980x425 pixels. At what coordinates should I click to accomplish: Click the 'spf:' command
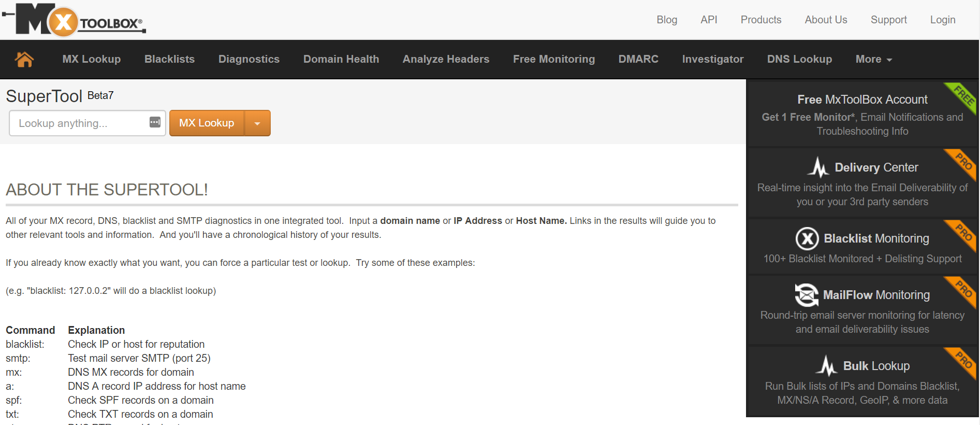tap(14, 400)
